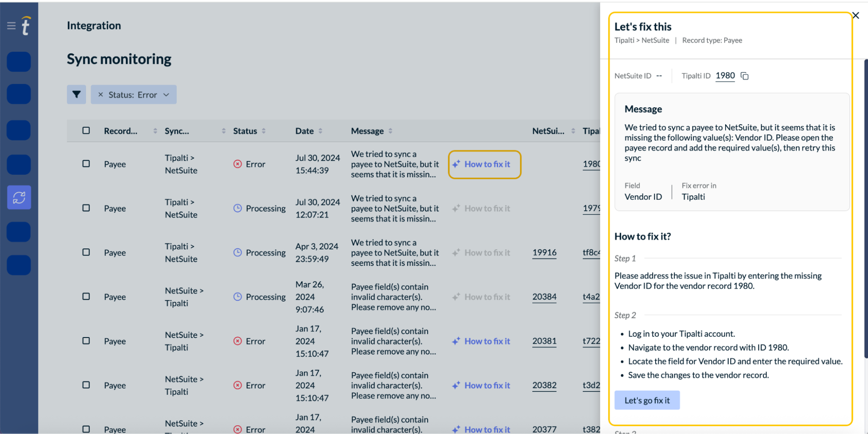
Task: Click the sparkle icon next to first How to fix it
Action: click(x=455, y=164)
